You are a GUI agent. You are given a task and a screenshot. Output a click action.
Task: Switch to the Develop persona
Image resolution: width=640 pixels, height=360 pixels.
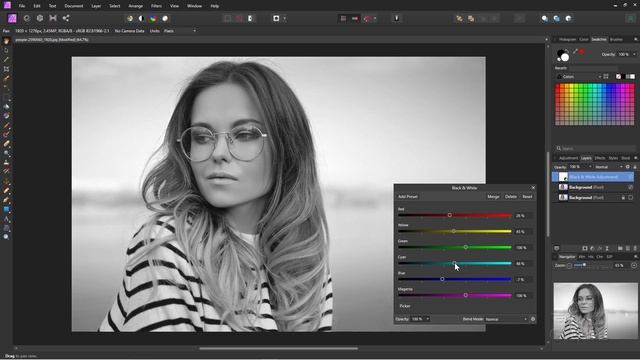40,18
